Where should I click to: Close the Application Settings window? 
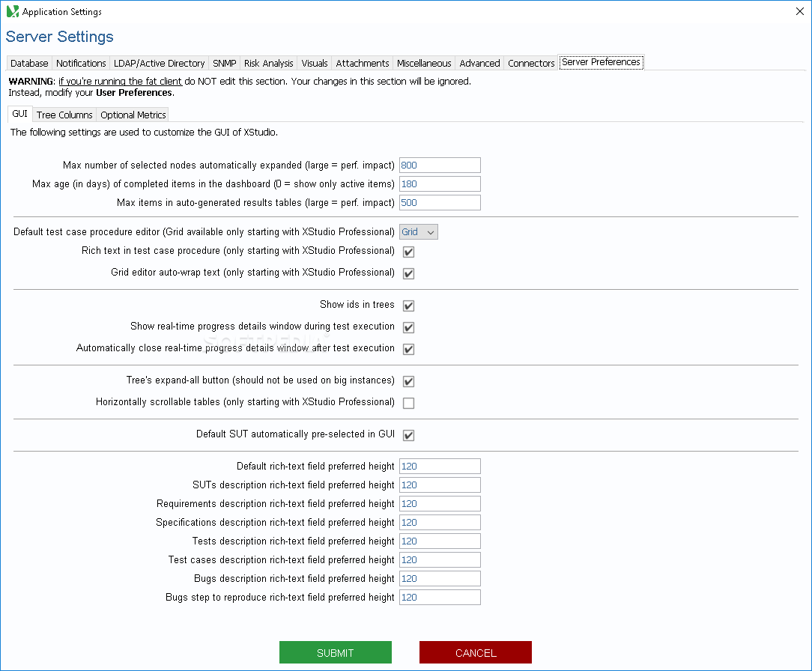(799, 11)
